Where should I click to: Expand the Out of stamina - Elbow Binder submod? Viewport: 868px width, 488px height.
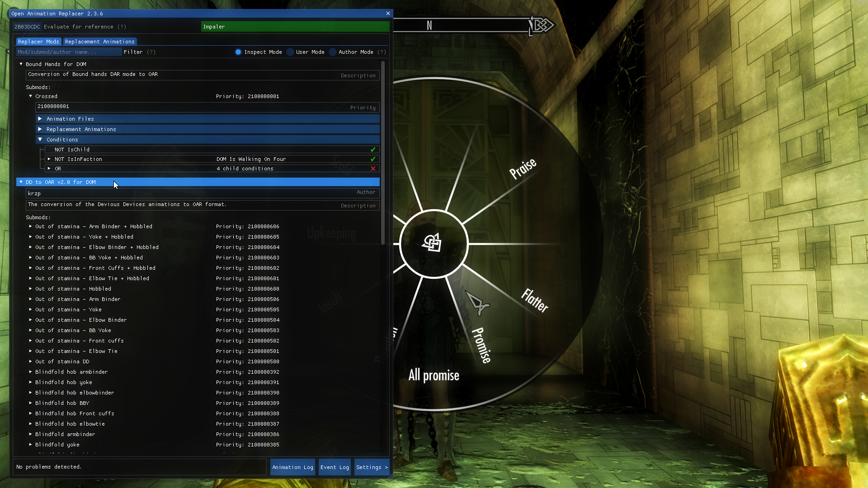30,320
